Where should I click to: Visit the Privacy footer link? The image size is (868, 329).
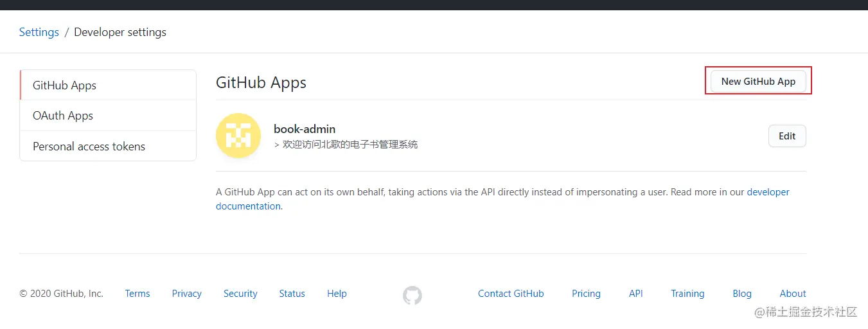coord(187,294)
